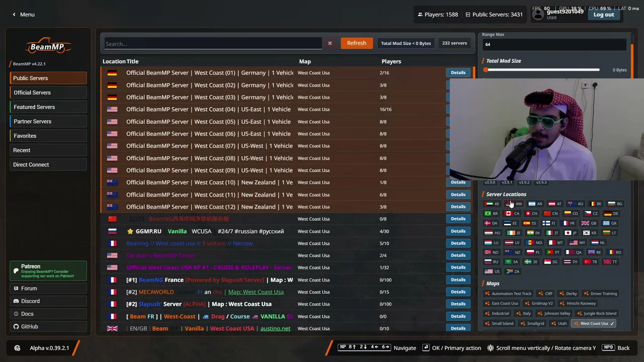Refresh the server list
Viewport: 644px width, 362px height.
pyautogui.click(x=357, y=43)
